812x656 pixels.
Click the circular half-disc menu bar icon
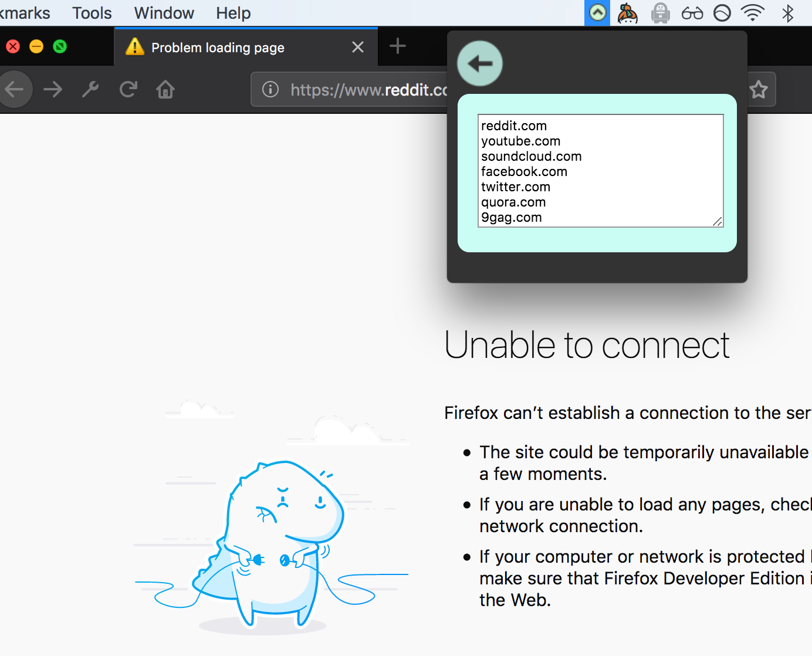pos(722,13)
